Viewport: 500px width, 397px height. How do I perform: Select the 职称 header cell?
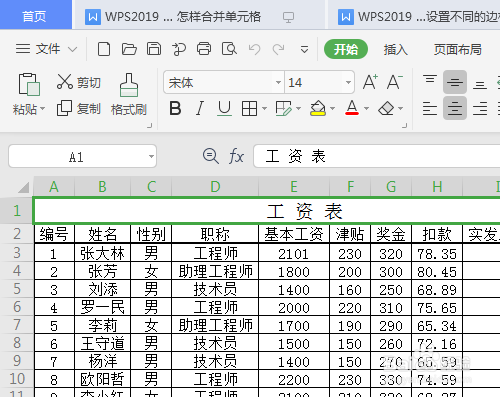coord(215,234)
